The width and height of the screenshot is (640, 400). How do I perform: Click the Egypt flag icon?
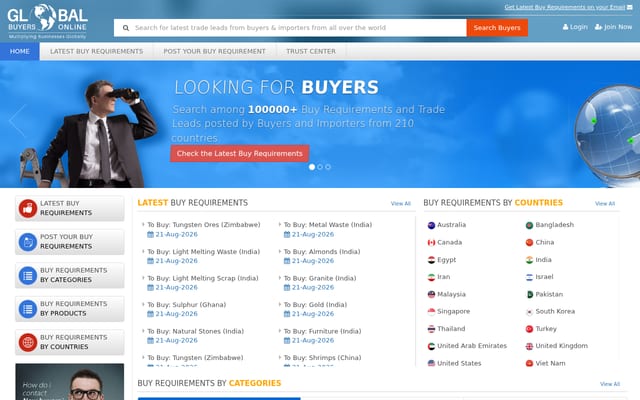tap(431, 260)
